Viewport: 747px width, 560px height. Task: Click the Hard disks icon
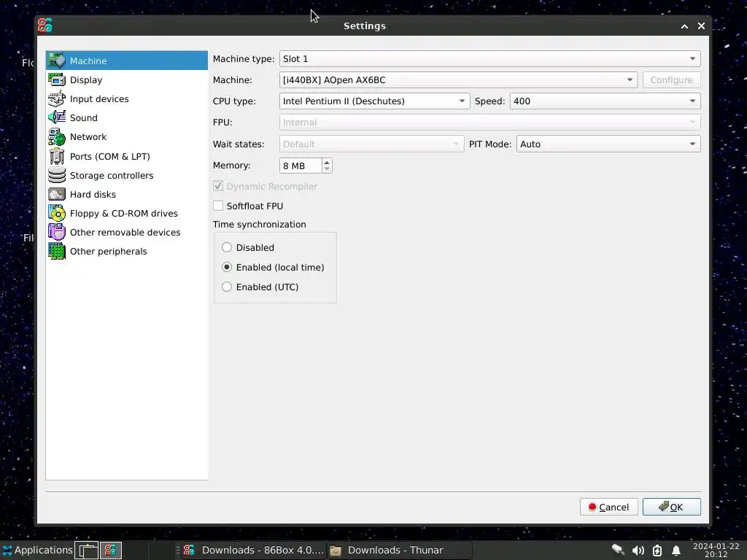pos(57,194)
